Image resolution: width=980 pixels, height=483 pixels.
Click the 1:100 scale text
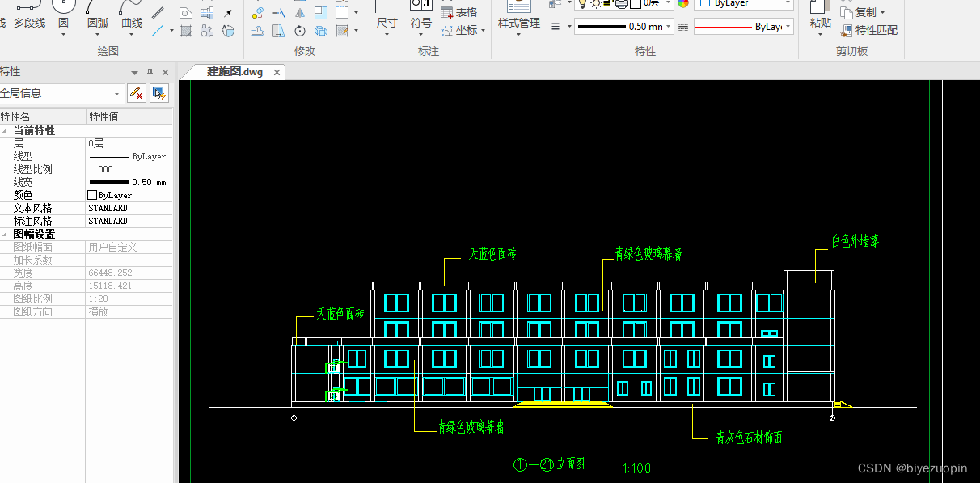(637, 468)
